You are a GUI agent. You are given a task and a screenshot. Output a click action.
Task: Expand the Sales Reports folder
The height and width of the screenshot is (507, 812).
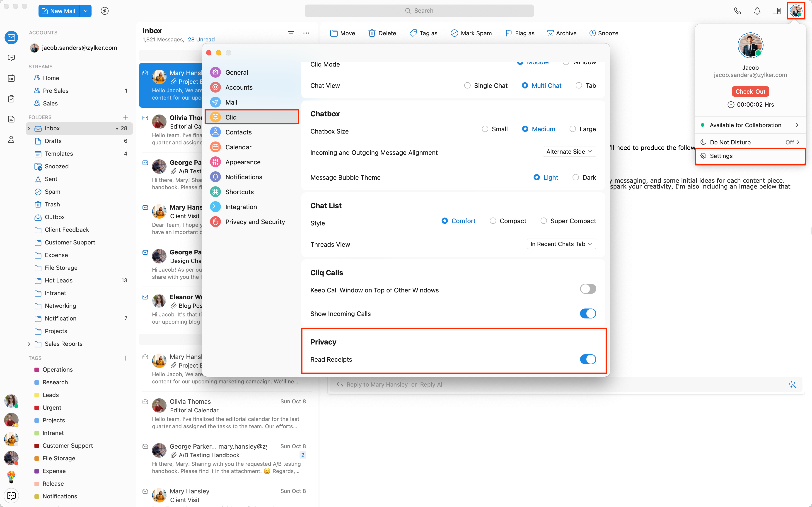[29, 344]
